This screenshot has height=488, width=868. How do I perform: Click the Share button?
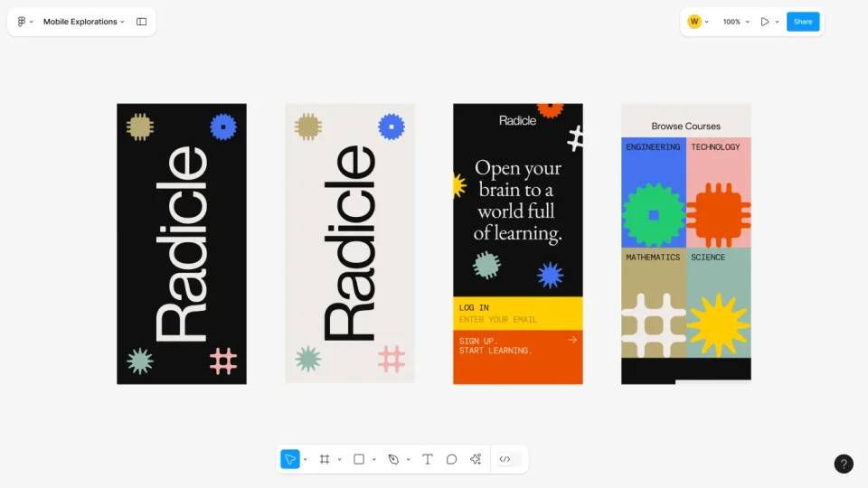click(x=803, y=22)
